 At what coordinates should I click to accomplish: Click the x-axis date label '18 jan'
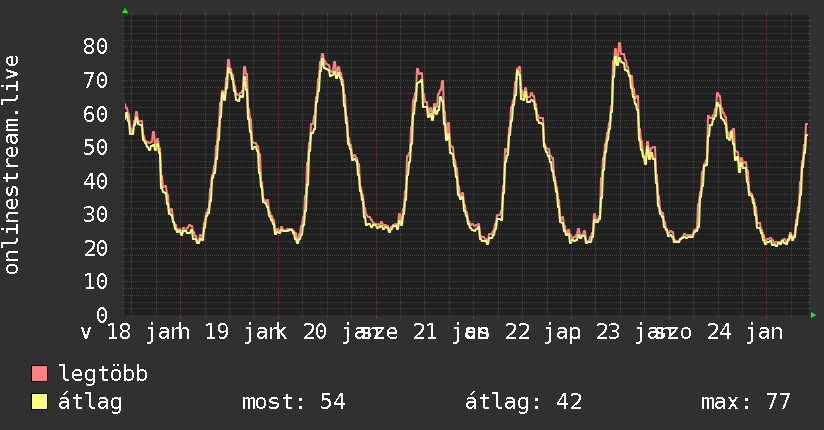pos(145,332)
